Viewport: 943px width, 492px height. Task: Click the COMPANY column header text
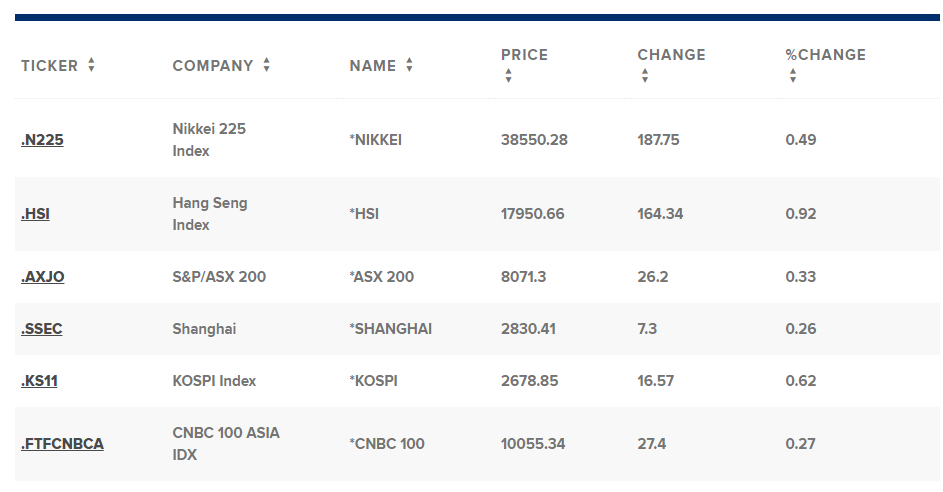click(213, 66)
